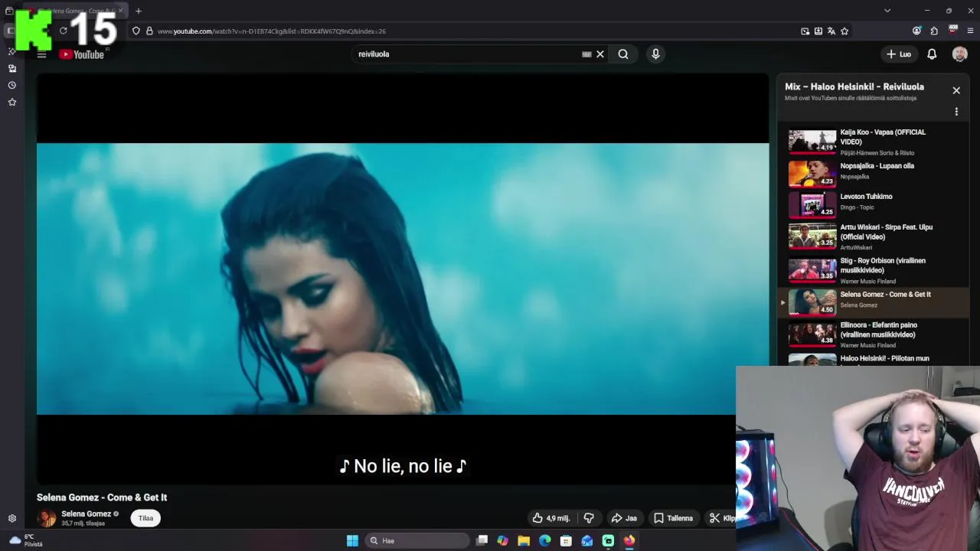
Task: Close the Mix playlist panel
Action: tap(956, 90)
